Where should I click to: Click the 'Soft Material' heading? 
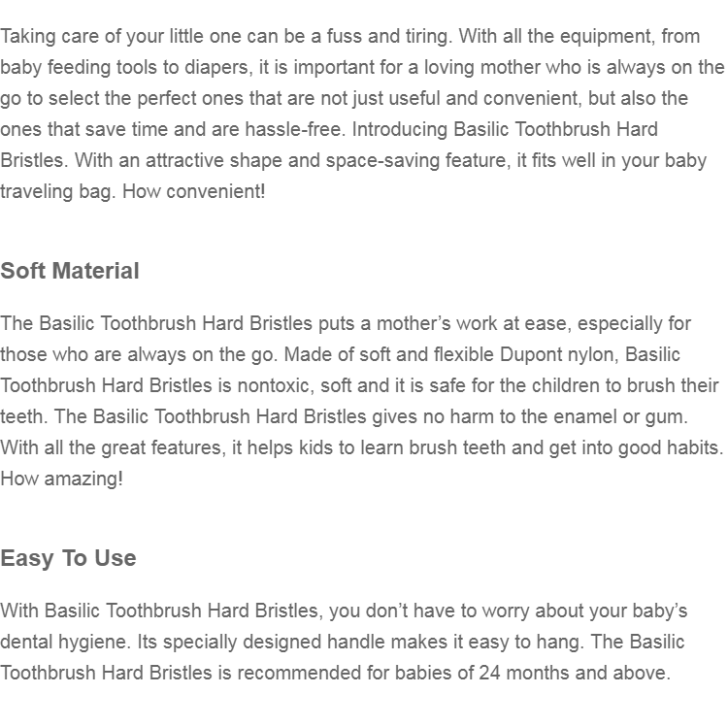(70, 271)
